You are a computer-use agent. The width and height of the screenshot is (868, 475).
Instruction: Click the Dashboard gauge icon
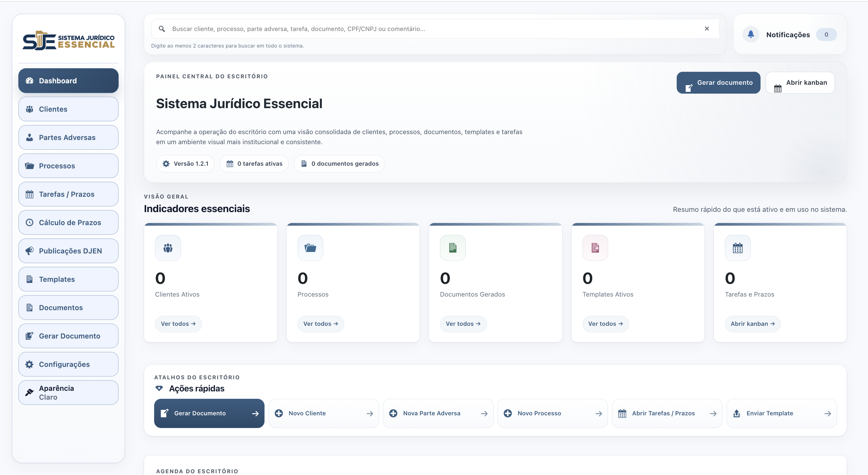[30, 81]
